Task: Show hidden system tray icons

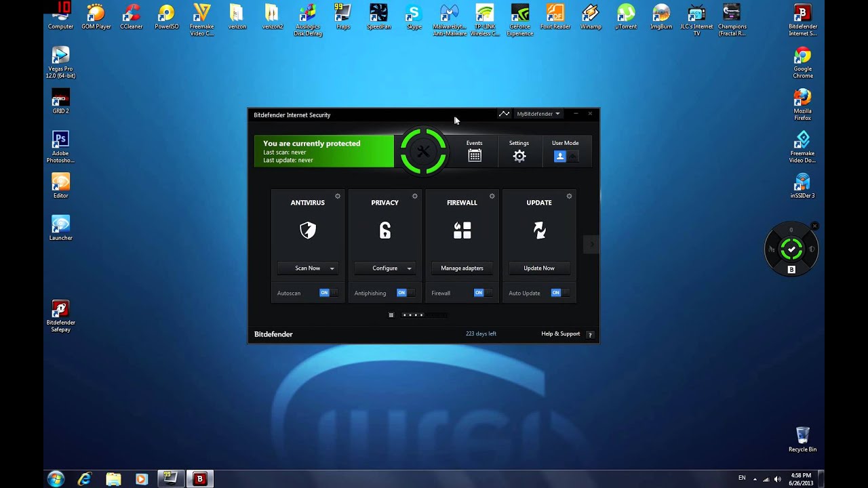Action: click(x=755, y=479)
